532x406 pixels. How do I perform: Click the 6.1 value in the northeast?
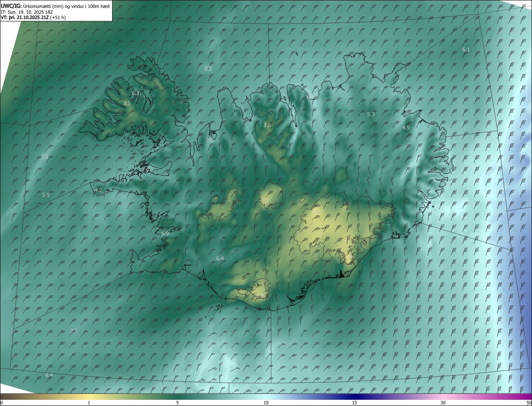[466, 50]
